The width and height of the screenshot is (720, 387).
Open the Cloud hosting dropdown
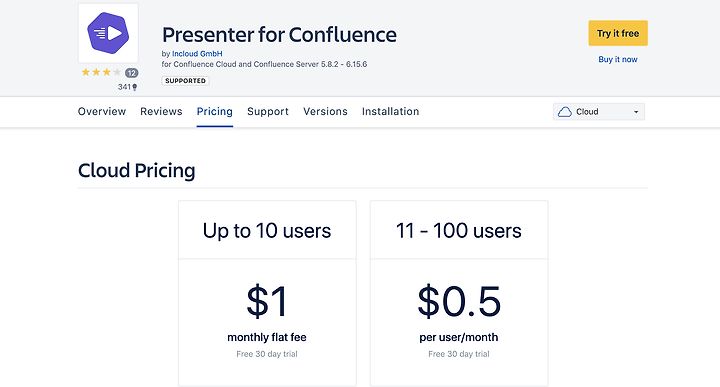click(x=599, y=112)
